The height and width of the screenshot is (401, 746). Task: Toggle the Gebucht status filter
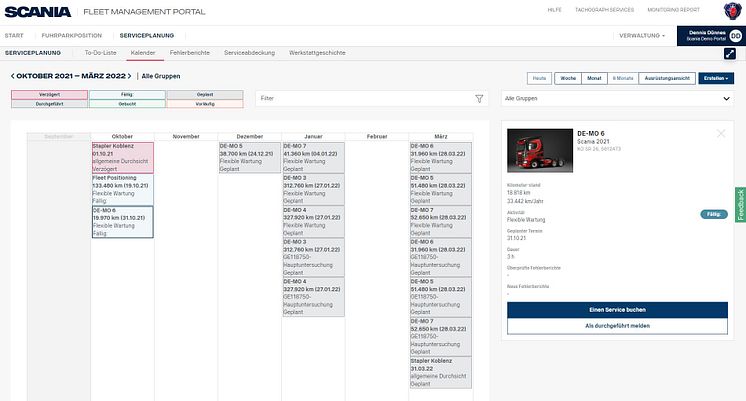[126, 103]
